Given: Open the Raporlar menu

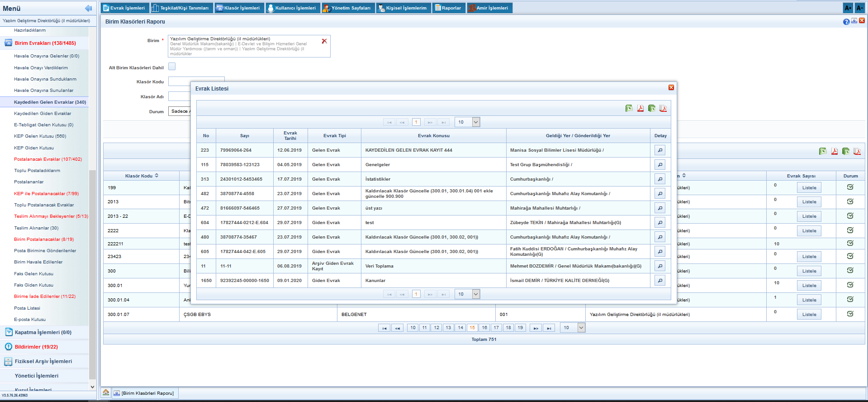Looking at the screenshot, I should click(448, 8).
